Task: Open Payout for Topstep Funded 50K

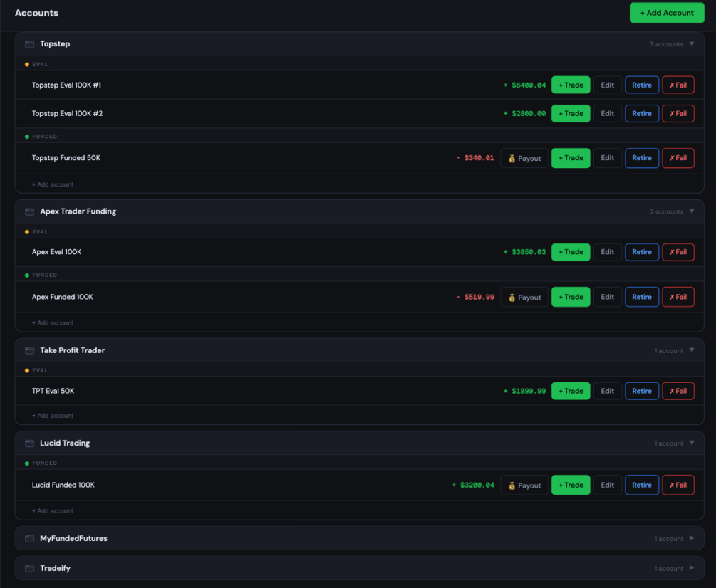Action: 524,158
